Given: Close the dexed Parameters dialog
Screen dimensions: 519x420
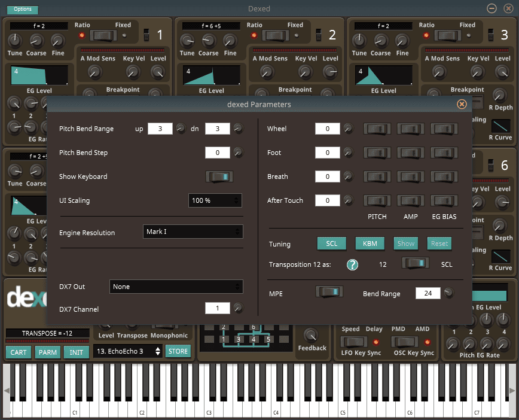Looking at the screenshot, I should pyautogui.click(x=462, y=104).
